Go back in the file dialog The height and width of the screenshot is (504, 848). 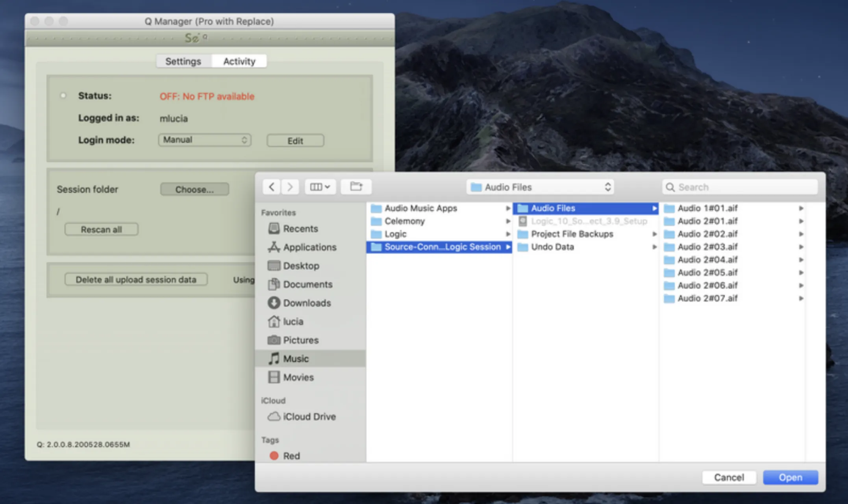[x=272, y=187]
